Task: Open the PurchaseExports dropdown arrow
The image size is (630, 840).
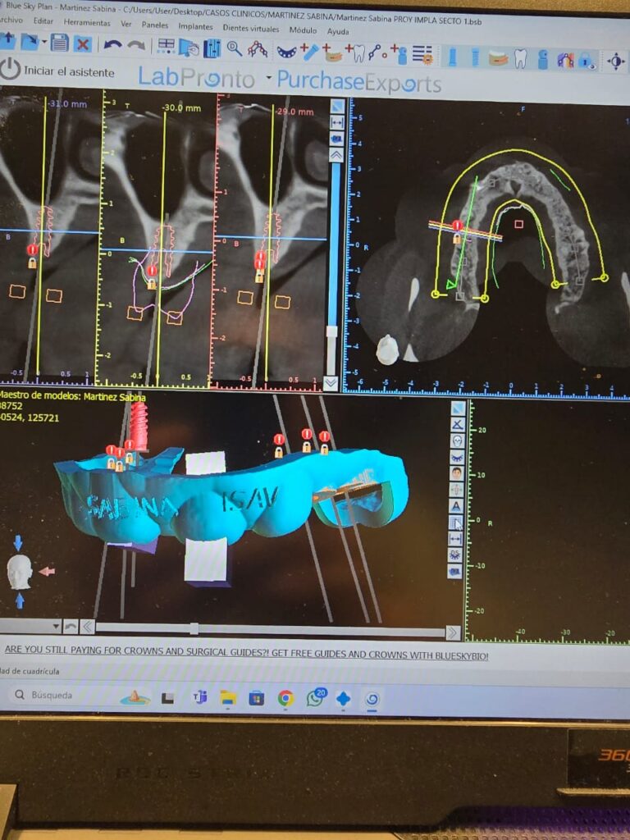Action: (x=268, y=79)
